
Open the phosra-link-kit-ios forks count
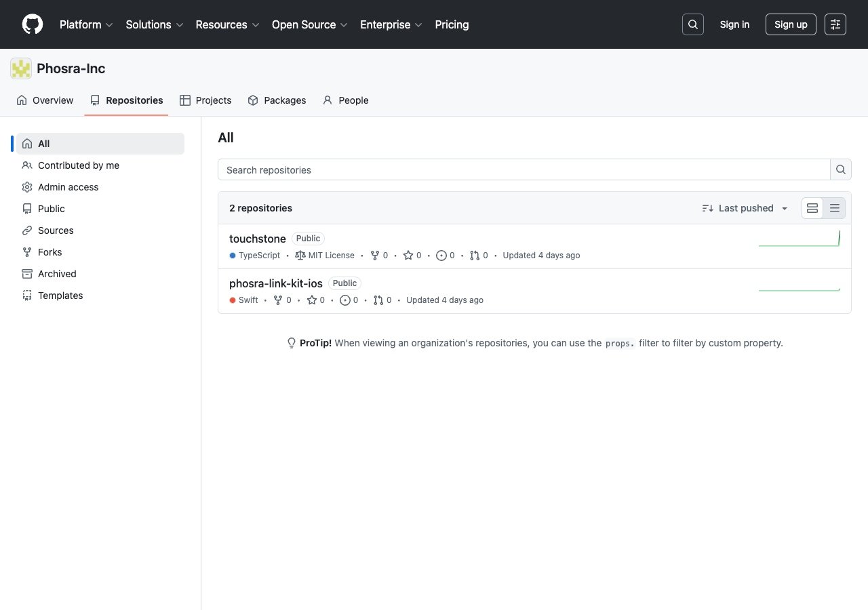click(282, 300)
